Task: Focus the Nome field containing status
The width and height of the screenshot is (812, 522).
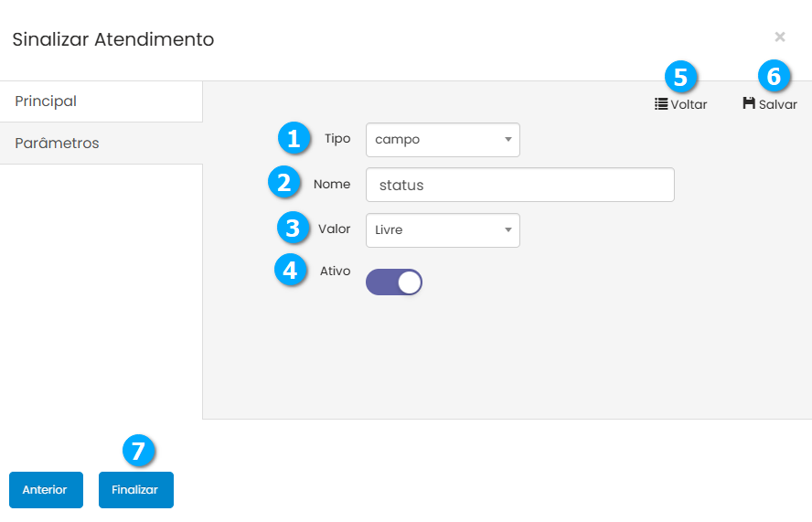Action: click(519, 185)
